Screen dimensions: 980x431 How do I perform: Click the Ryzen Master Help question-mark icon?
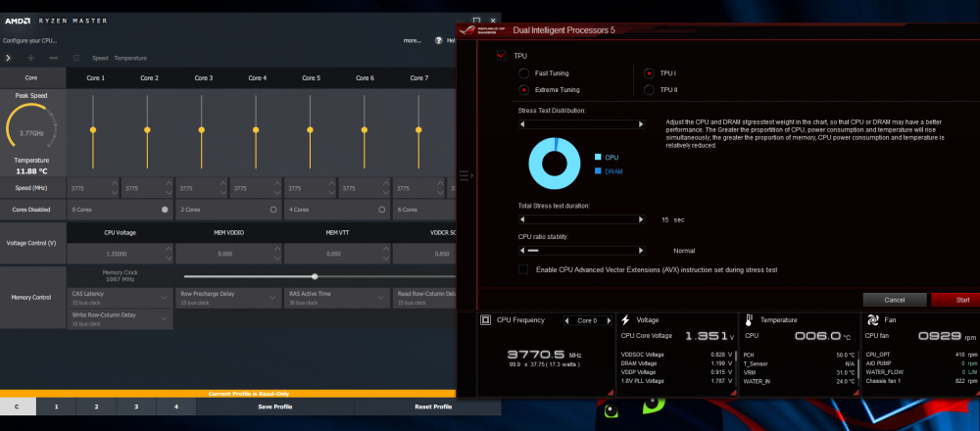[x=439, y=40]
